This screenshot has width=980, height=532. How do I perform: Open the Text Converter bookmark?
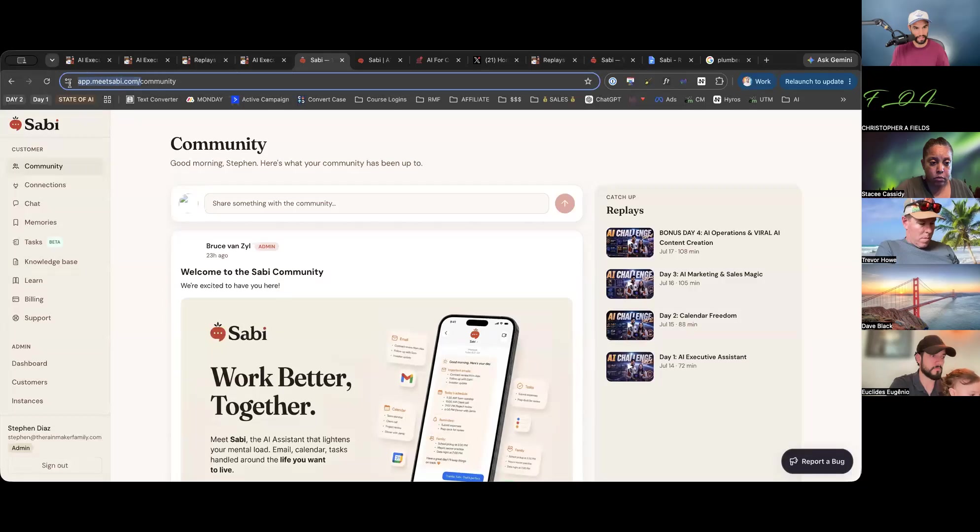click(x=152, y=100)
